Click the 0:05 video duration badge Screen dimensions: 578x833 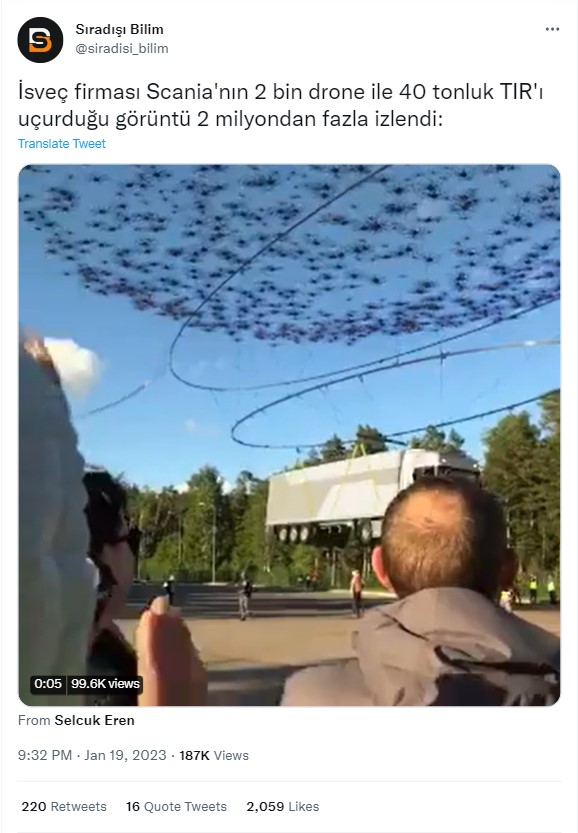(x=48, y=683)
